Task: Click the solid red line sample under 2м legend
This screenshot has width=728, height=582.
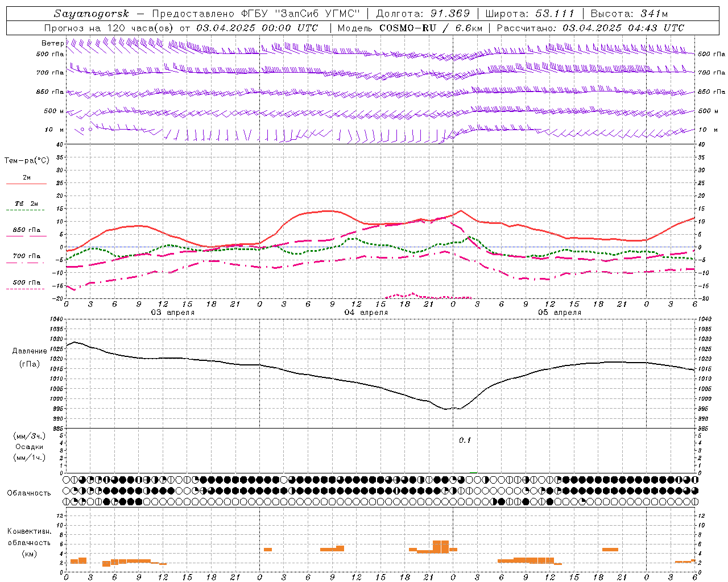Action: 26,184
